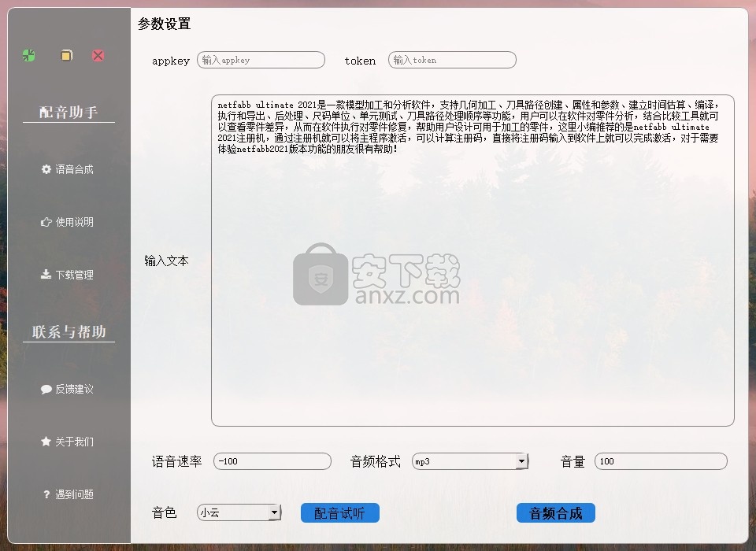Focus the token input field
756x551 pixels.
(x=452, y=60)
